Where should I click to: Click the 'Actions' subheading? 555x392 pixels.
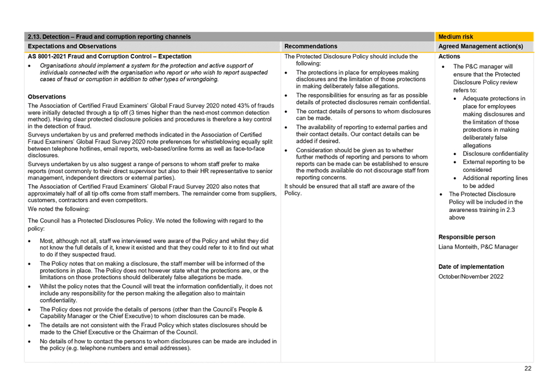point(449,56)
